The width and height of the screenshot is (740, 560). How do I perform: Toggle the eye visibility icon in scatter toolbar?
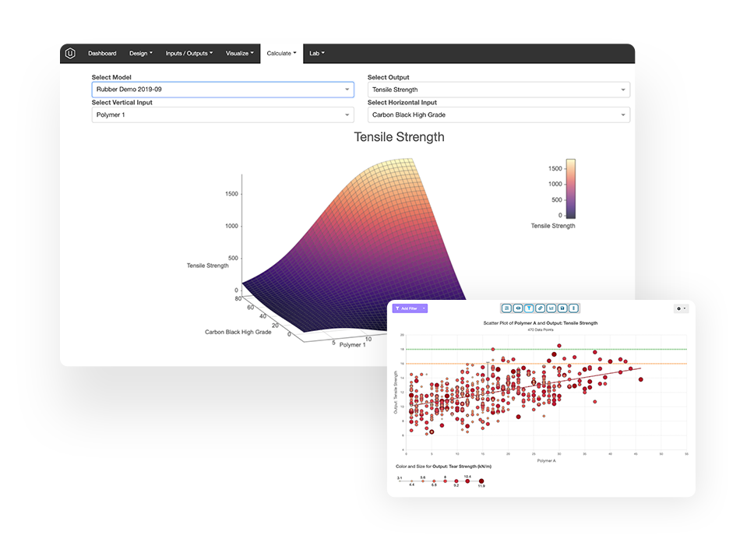[x=518, y=308]
